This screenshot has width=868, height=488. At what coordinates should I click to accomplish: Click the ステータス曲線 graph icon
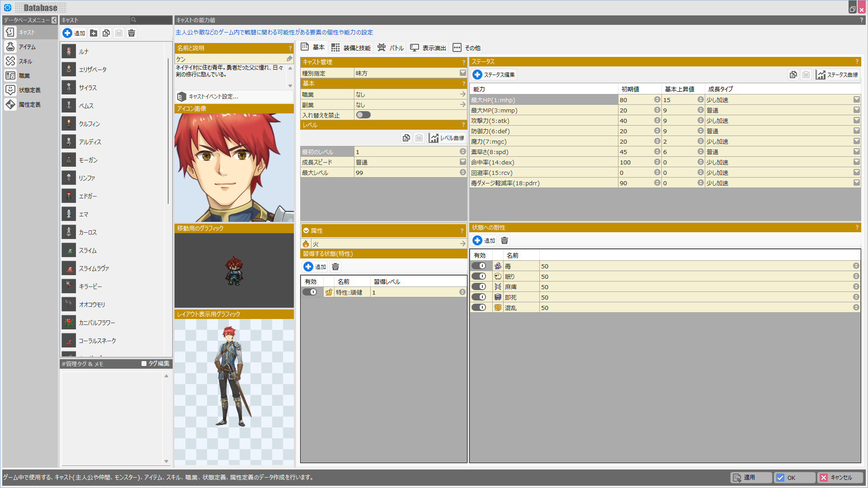pyautogui.click(x=821, y=75)
